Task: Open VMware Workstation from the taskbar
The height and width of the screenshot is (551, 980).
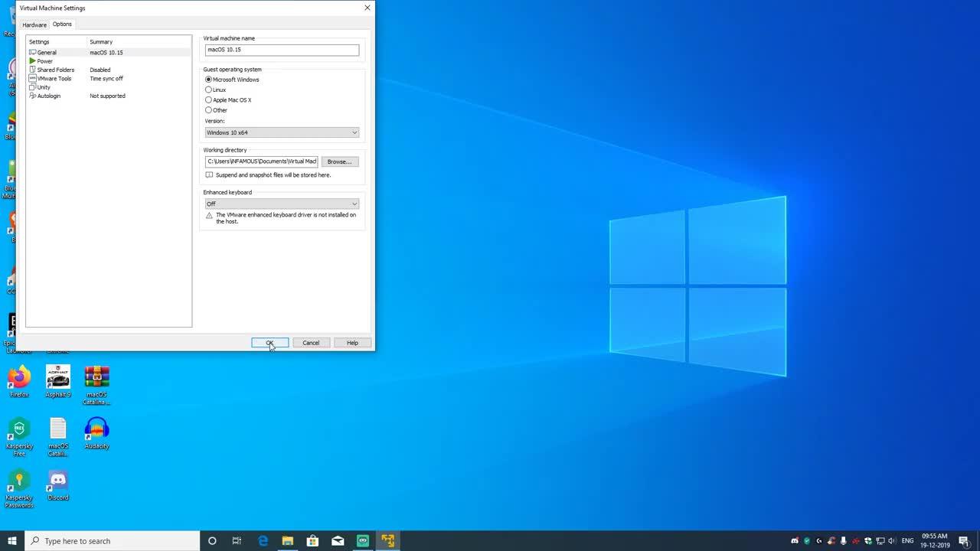Action: click(387, 541)
